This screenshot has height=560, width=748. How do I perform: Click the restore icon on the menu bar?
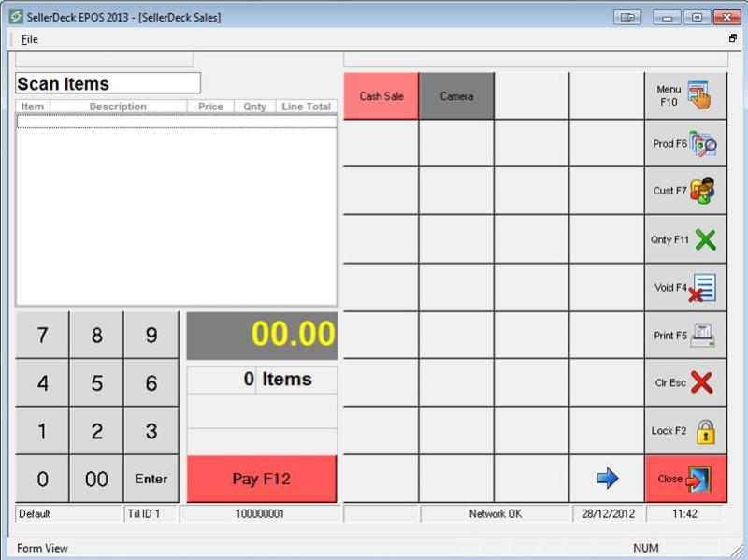733,38
